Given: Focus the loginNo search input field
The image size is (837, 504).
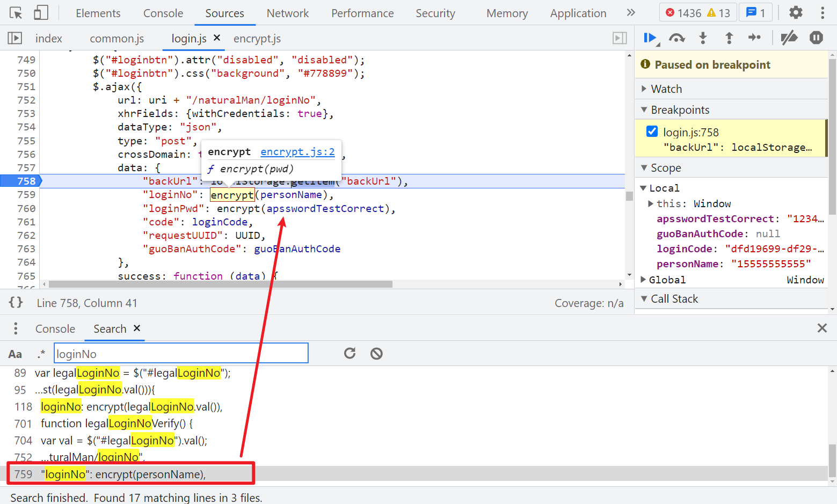Looking at the screenshot, I should pos(181,354).
